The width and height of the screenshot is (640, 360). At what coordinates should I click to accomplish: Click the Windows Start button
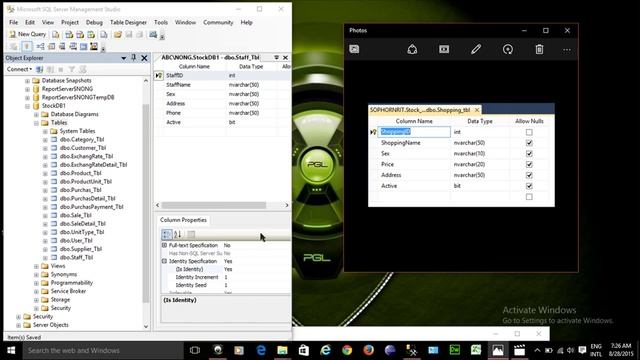tap(11, 351)
